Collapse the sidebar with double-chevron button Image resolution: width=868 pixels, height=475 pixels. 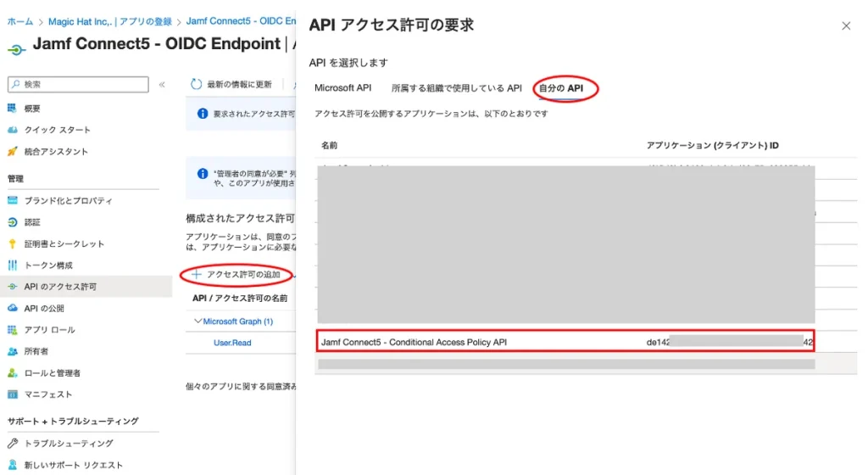click(162, 85)
